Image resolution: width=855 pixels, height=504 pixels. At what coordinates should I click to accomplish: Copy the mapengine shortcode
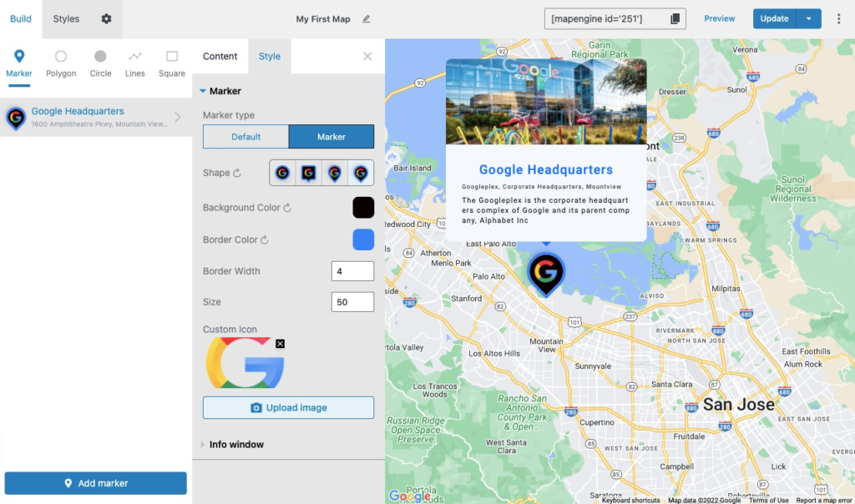pos(675,18)
